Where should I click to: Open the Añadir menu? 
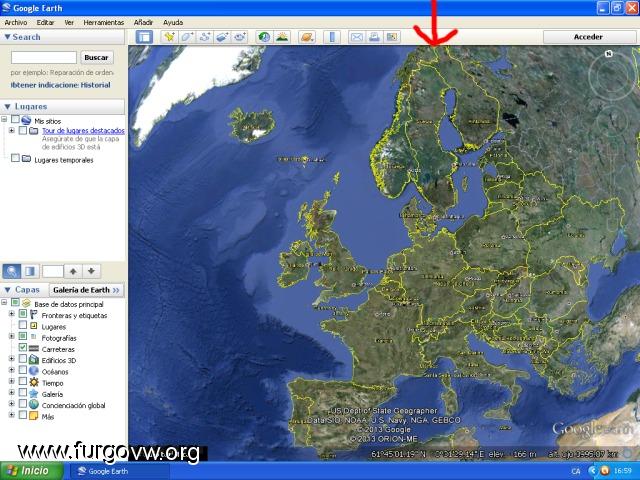[x=143, y=22]
